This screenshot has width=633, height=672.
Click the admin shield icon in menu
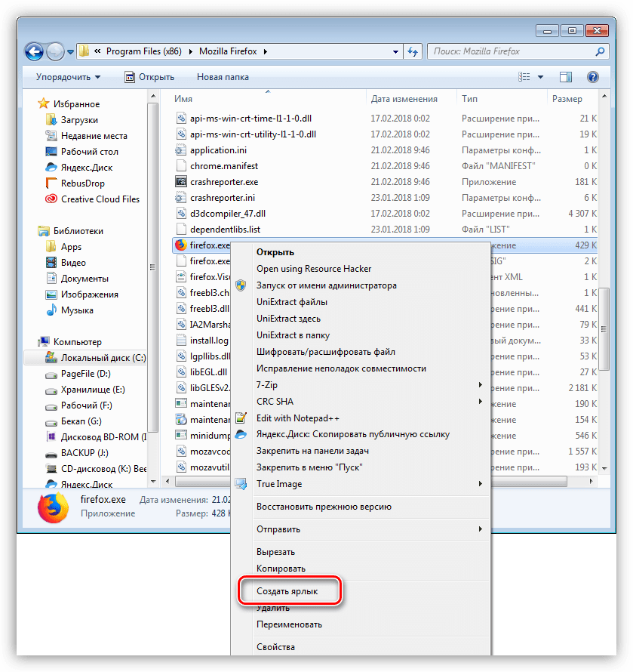(x=241, y=285)
